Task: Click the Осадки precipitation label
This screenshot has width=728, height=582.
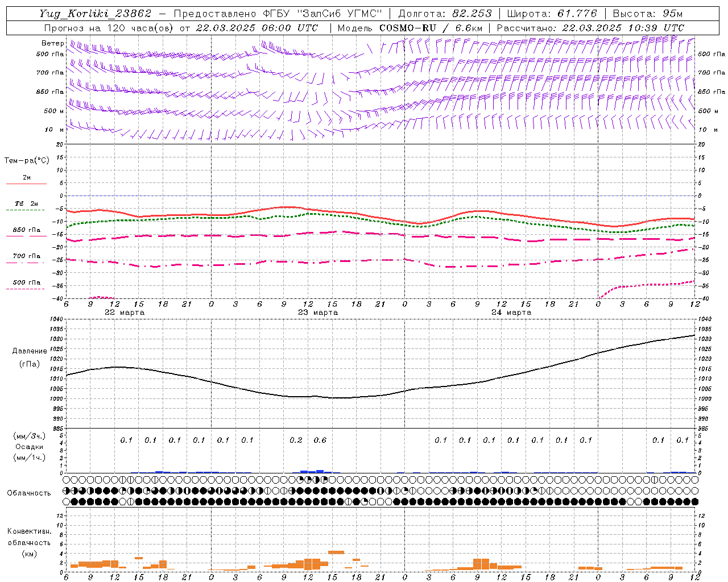Action: 29,447
